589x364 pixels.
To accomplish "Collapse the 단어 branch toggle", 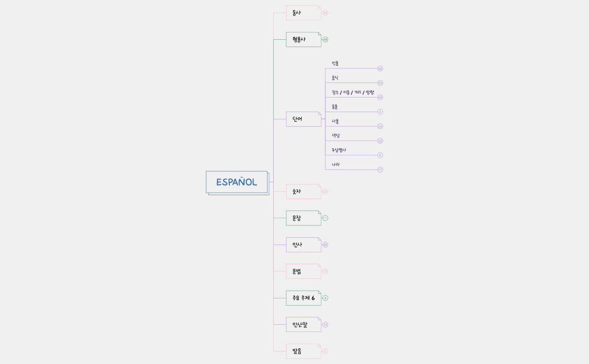I will tap(323, 119).
